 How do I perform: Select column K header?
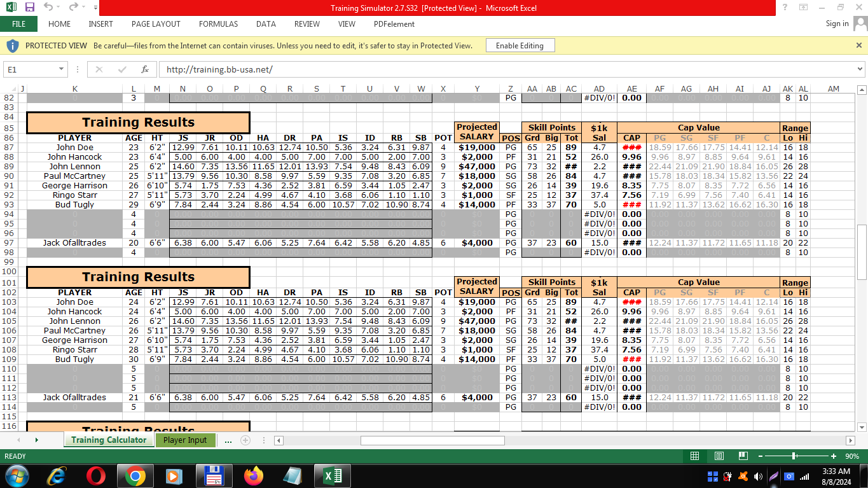[75, 89]
